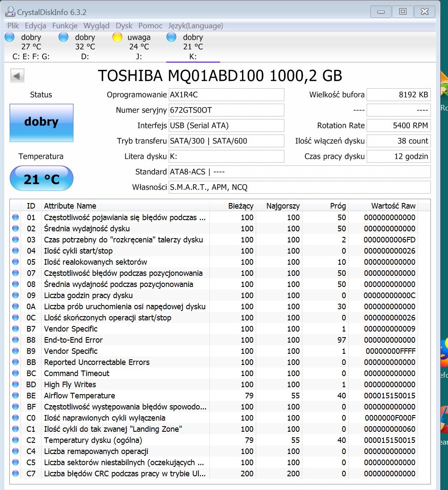Click the status dot for attribute 05
Screen dimensions: 448x490
tap(15, 262)
